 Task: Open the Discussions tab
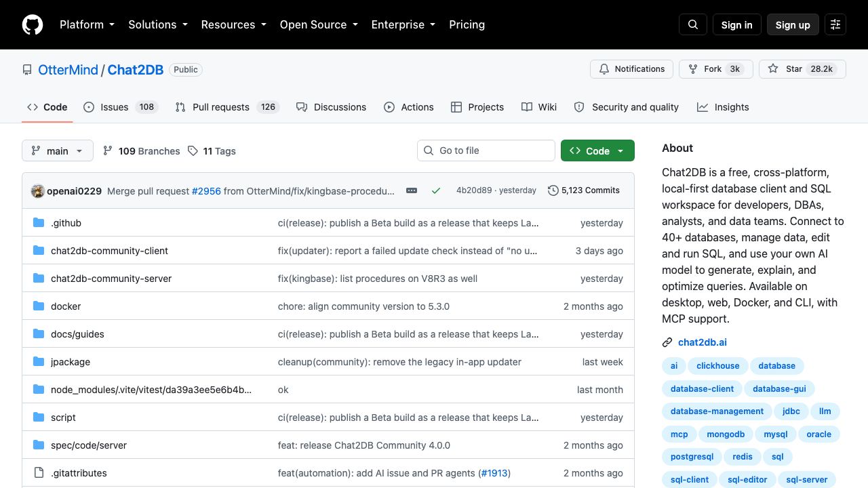pos(331,107)
